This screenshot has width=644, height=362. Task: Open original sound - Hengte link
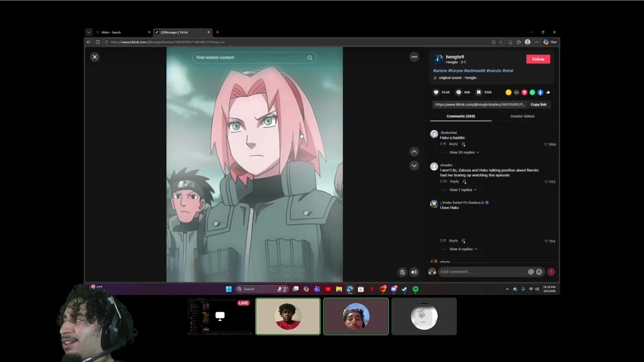coord(457,78)
